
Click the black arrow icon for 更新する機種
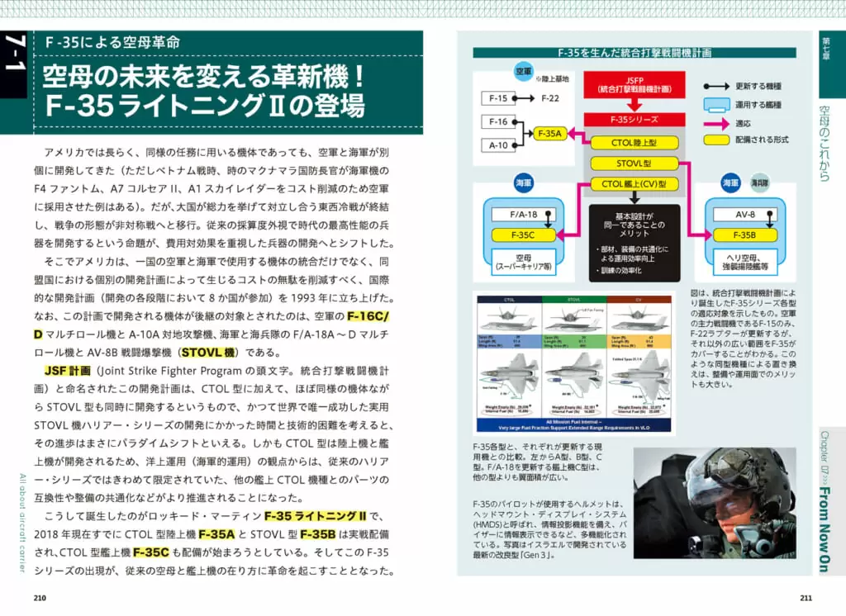(x=716, y=87)
